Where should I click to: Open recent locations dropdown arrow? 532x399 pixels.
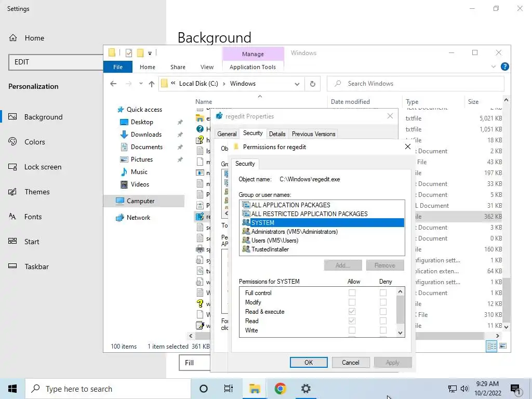click(x=141, y=84)
